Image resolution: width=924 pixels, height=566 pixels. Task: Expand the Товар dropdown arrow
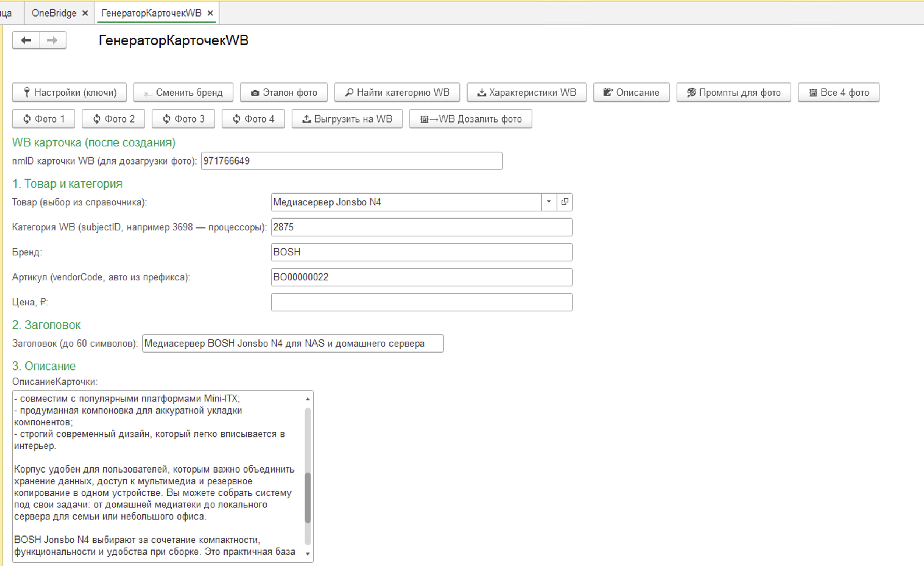(549, 202)
